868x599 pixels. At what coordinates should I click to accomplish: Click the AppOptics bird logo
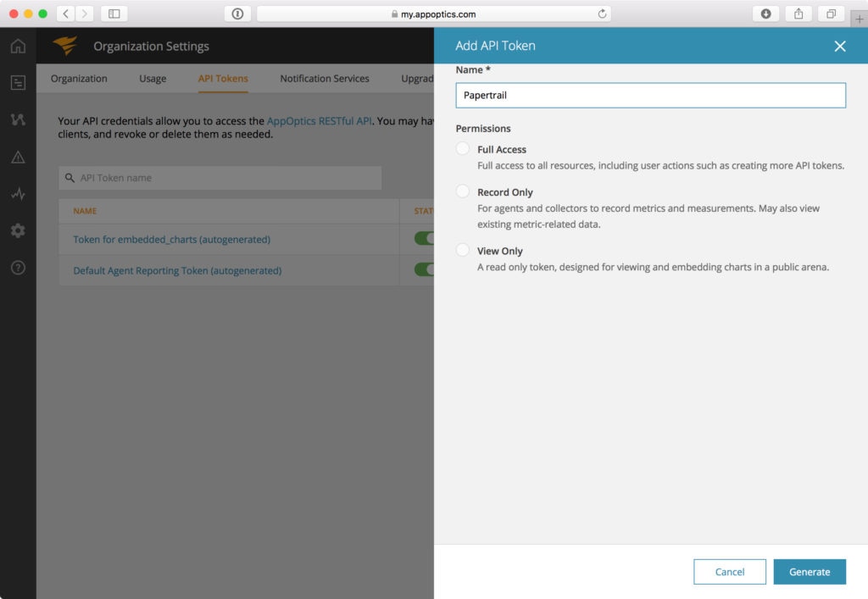65,46
